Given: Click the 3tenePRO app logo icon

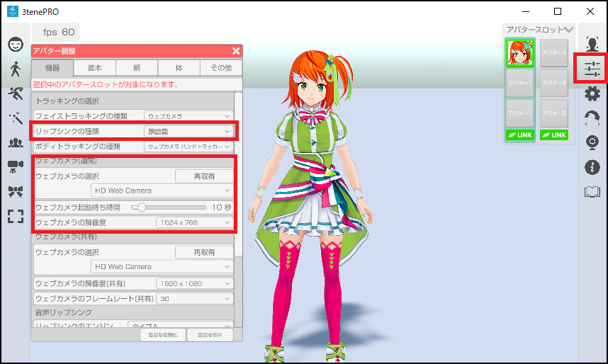Looking at the screenshot, I should tap(13, 11).
